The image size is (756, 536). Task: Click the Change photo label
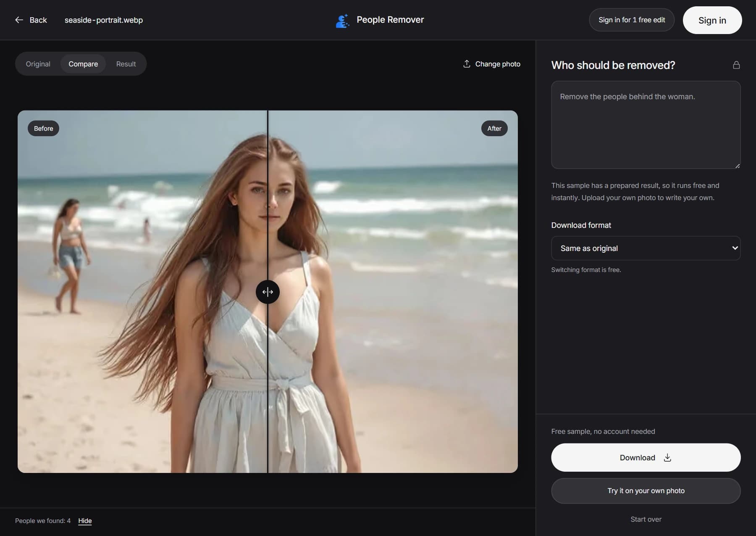[x=498, y=64]
